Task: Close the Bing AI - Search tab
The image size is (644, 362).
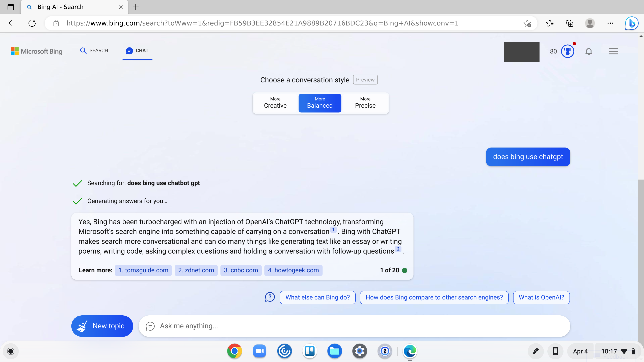Action: coord(121,7)
